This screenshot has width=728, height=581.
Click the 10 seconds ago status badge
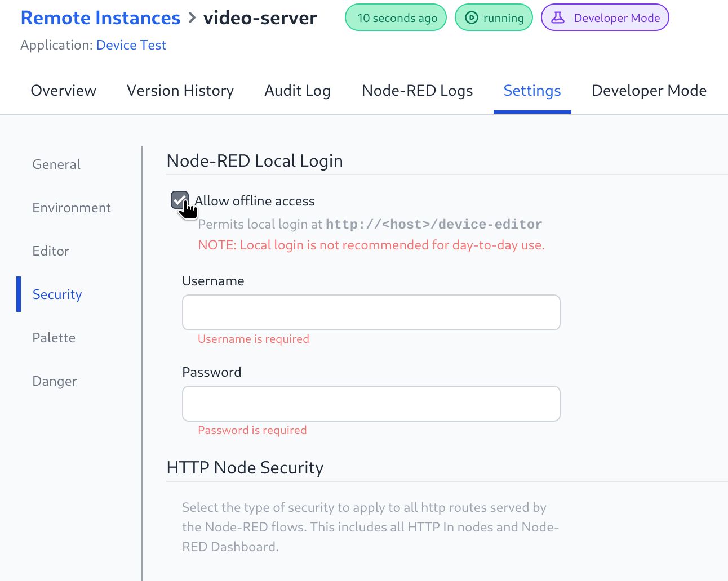pos(396,17)
